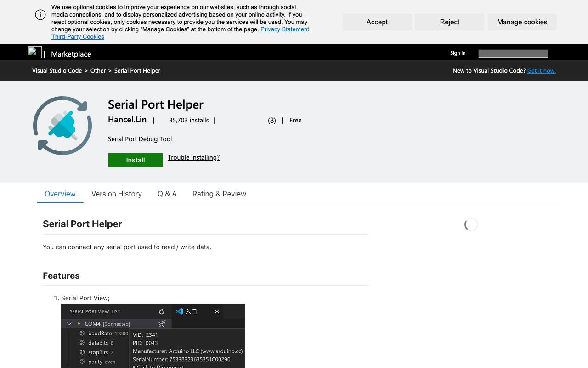Click the '35,703 installs' text
The width and height of the screenshot is (588, 368).
[189, 120]
